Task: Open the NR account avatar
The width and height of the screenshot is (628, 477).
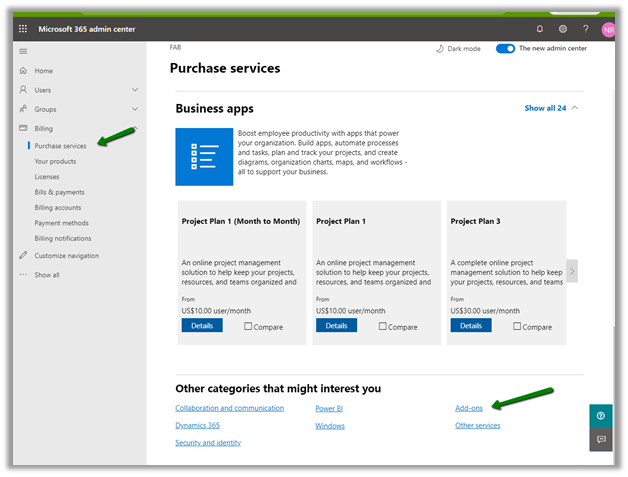Action: click(608, 30)
